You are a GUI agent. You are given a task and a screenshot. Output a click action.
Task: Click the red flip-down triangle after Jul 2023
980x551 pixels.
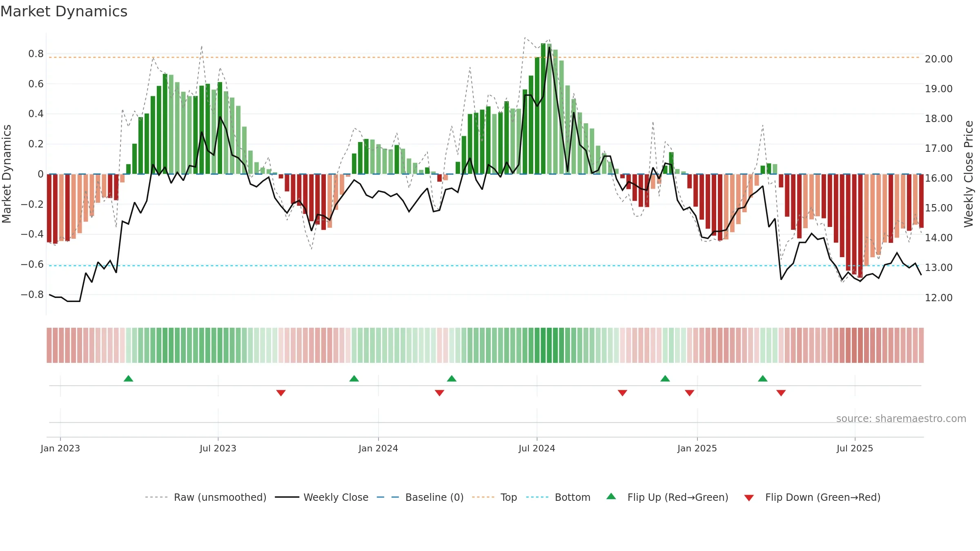(281, 393)
